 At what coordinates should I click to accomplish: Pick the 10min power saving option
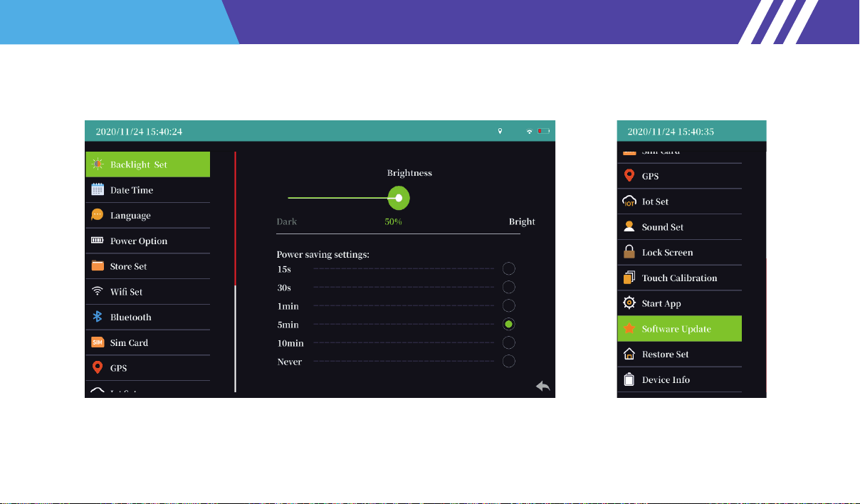point(509,343)
